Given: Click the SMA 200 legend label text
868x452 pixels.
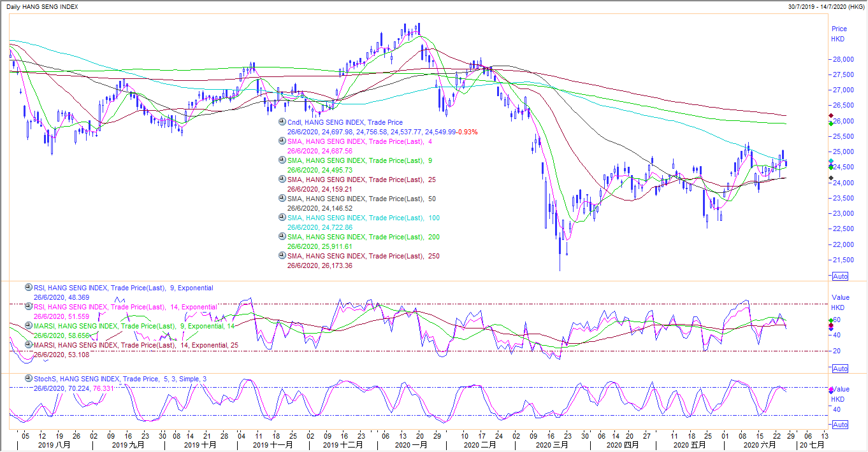Looking at the screenshot, I should 363,237.
